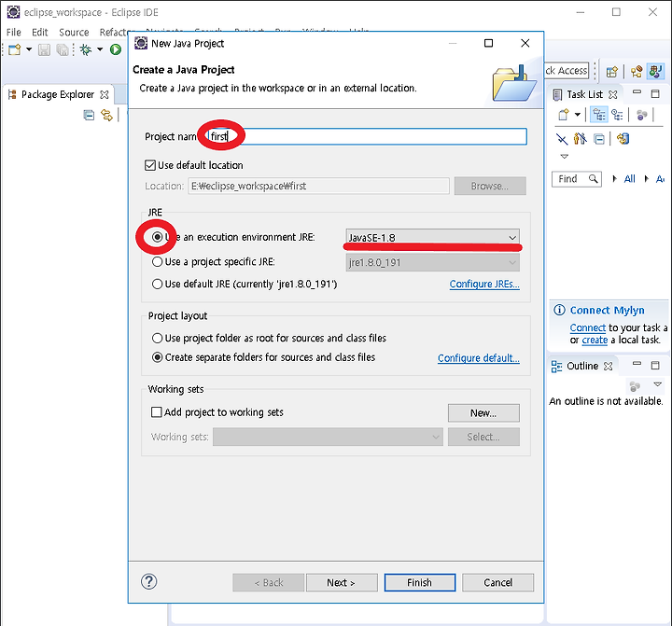Click Collapse All icon in Package Explorer

coord(89,115)
